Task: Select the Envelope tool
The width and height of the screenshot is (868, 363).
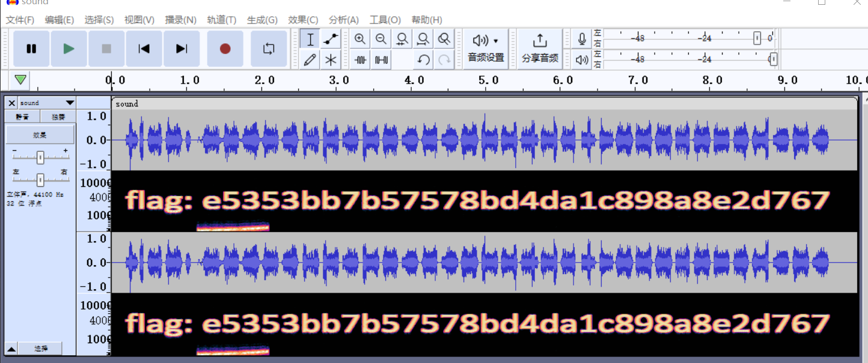Action: pos(330,40)
